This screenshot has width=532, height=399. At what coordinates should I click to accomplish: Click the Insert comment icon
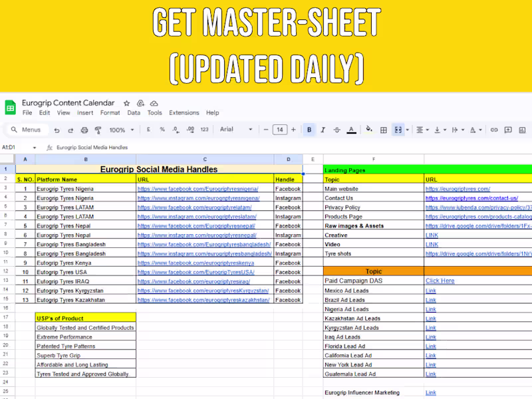(x=508, y=130)
